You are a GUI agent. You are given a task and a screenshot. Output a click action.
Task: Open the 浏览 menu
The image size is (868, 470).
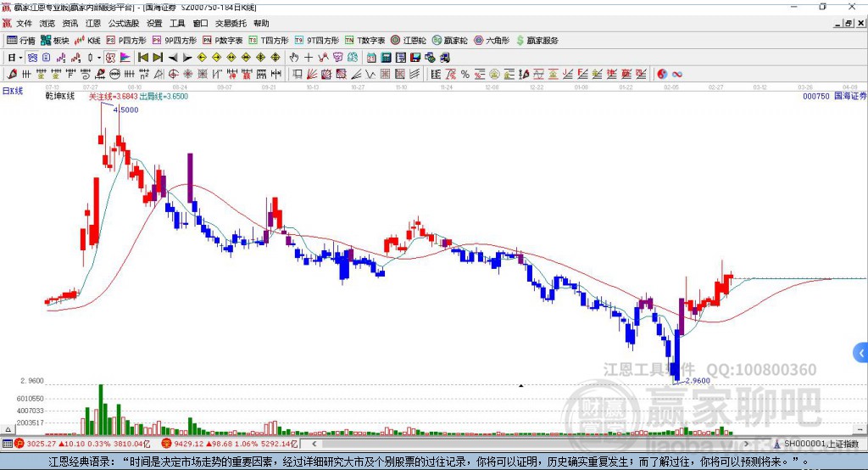47,23
